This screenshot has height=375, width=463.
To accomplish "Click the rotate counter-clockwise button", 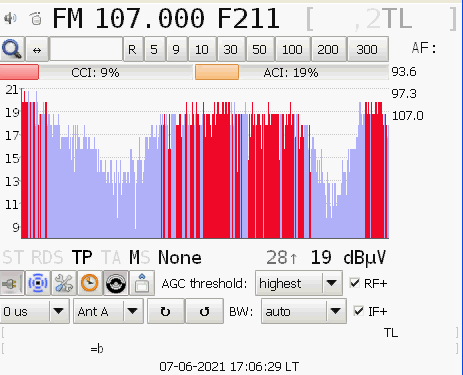I will [204, 311].
